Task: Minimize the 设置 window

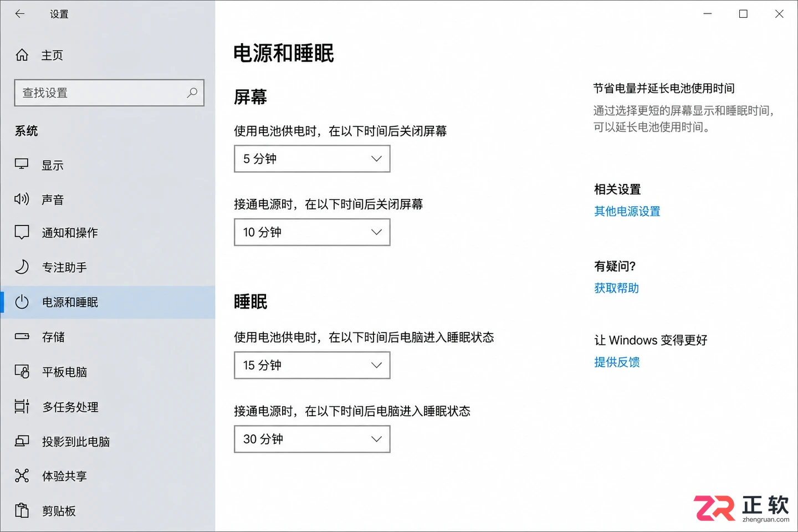Action: [x=708, y=14]
